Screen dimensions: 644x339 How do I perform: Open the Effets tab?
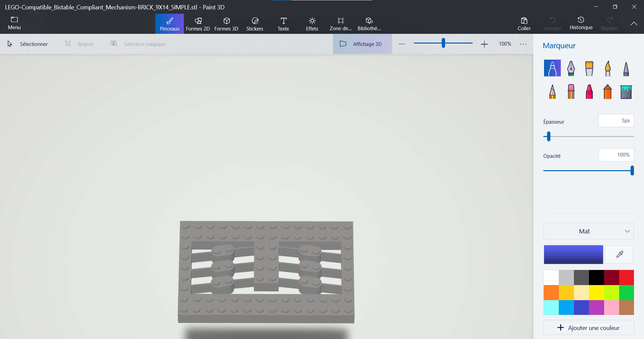pos(312,24)
